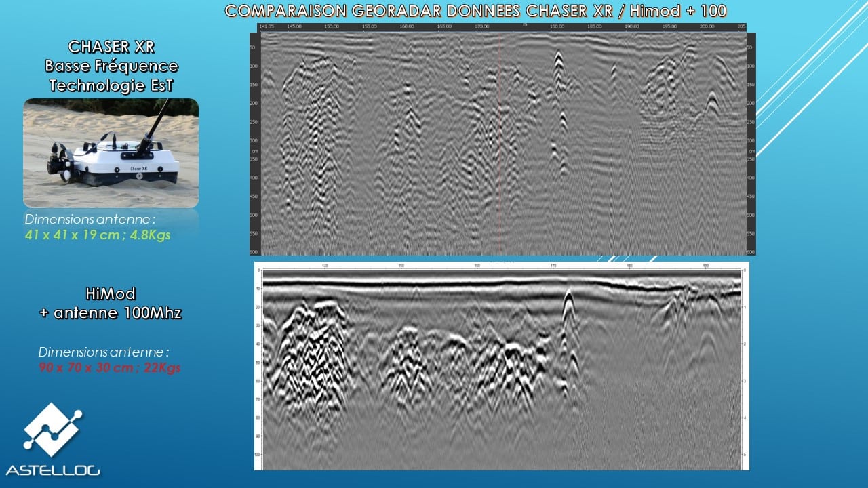Click the bottom HiMod radargram image
The width and height of the screenshot is (868, 488).
(x=502, y=366)
